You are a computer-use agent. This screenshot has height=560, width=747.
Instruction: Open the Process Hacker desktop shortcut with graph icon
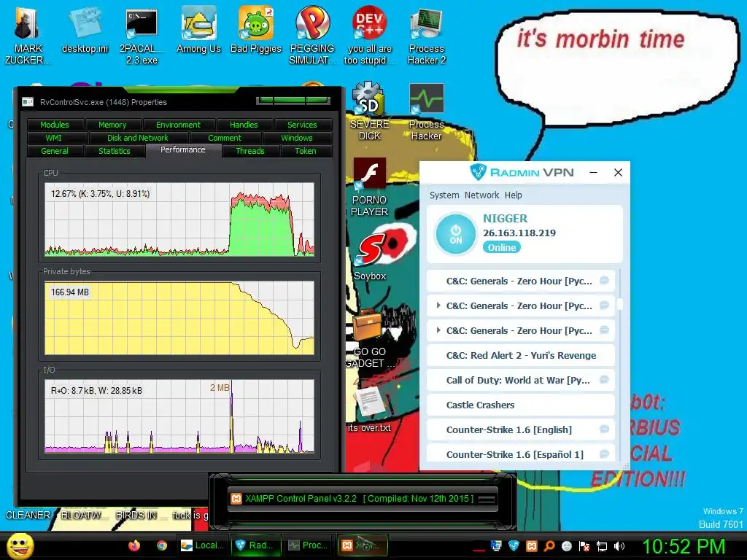click(x=426, y=112)
